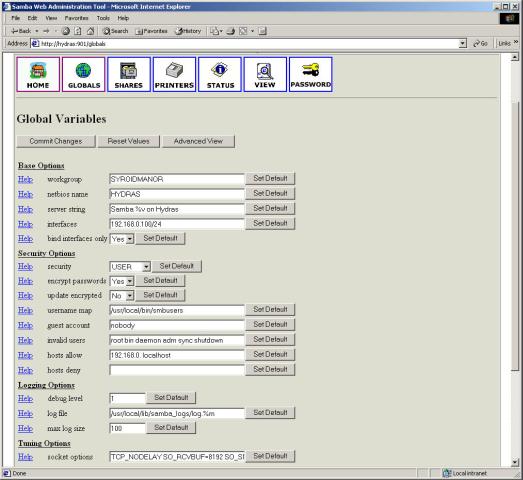Go to the SHARES section icon

(x=129, y=74)
